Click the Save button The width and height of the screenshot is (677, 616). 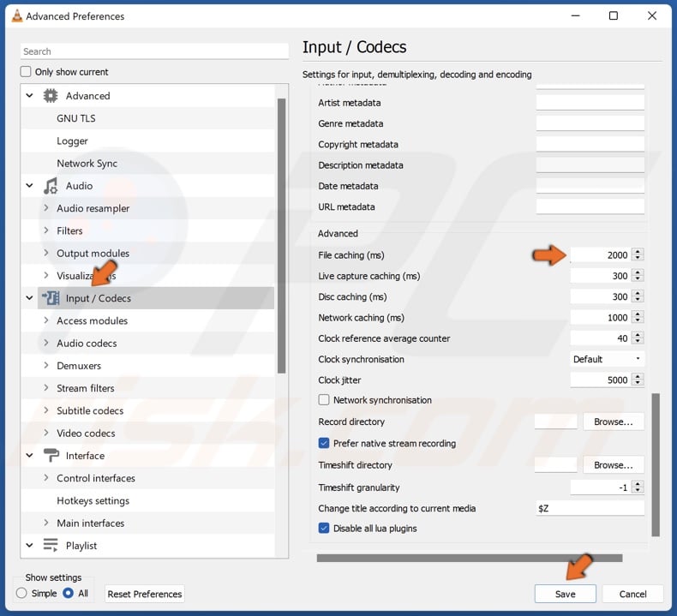(566, 594)
